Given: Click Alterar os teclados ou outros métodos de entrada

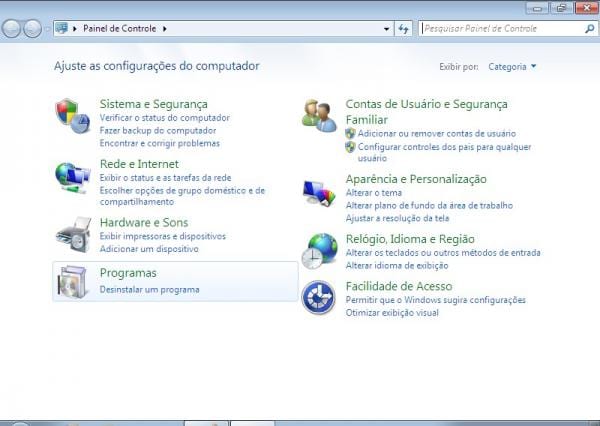Looking at the screenshot, I should 443,253.
